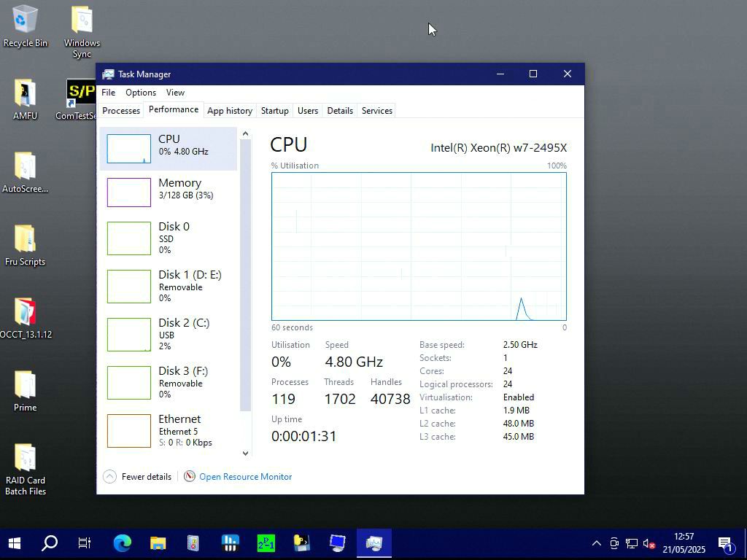Maximize the Task Manager window
747x560 pixels.
533,74
